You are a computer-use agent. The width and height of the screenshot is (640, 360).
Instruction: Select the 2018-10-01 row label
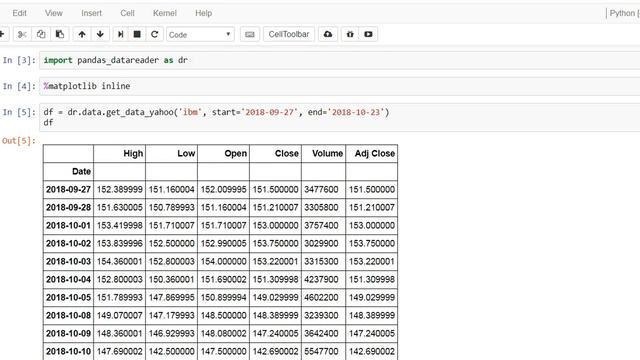point(68,225)
